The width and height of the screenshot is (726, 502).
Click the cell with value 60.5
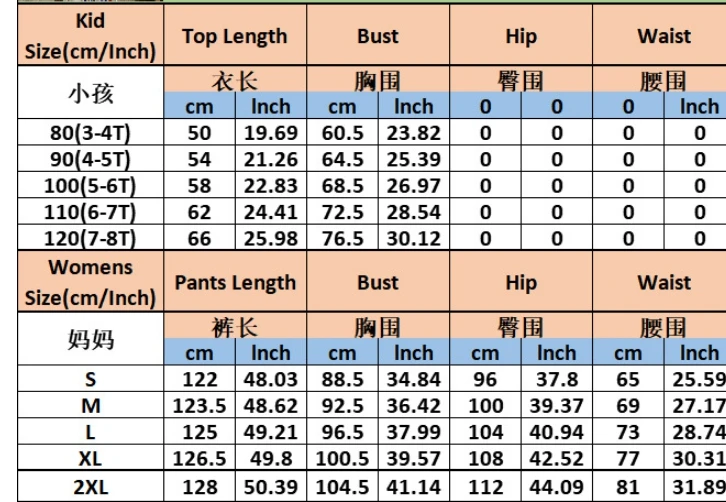(343, 132)
